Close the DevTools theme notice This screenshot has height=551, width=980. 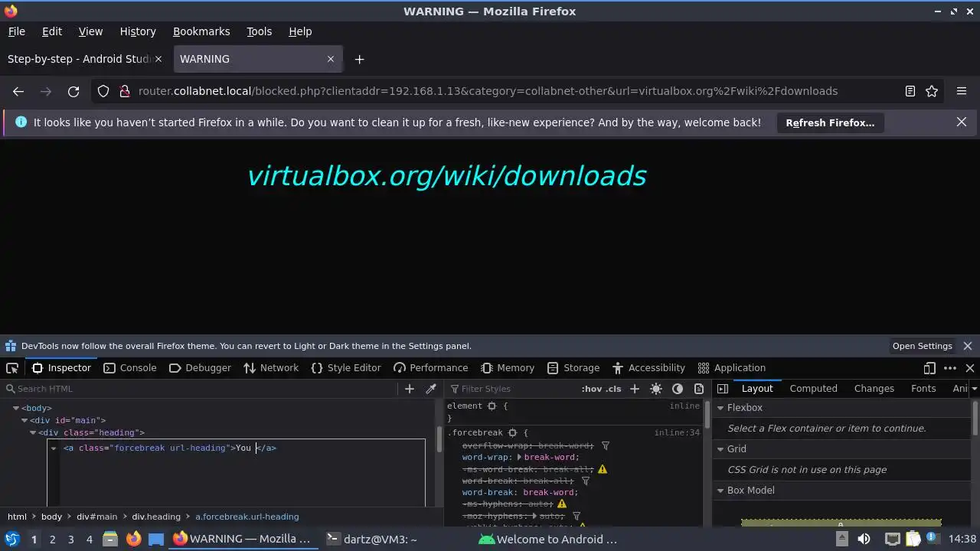(968, 346)
